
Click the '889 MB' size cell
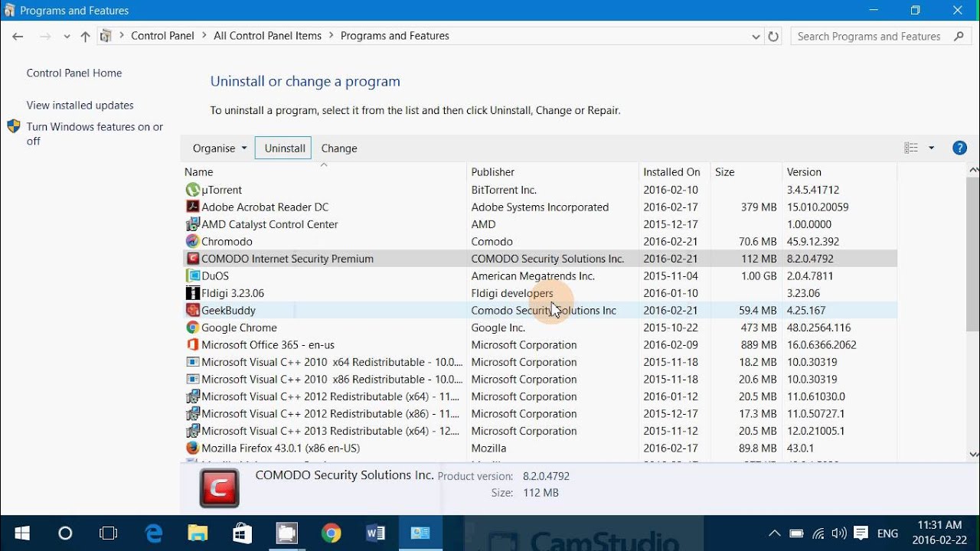(x=759, y=344)
